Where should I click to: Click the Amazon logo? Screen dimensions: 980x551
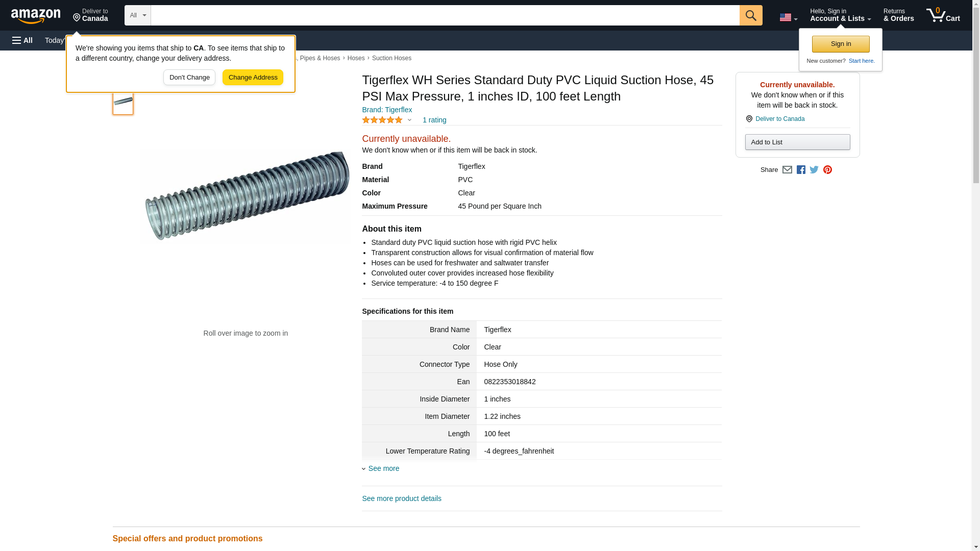coord(36,16)
